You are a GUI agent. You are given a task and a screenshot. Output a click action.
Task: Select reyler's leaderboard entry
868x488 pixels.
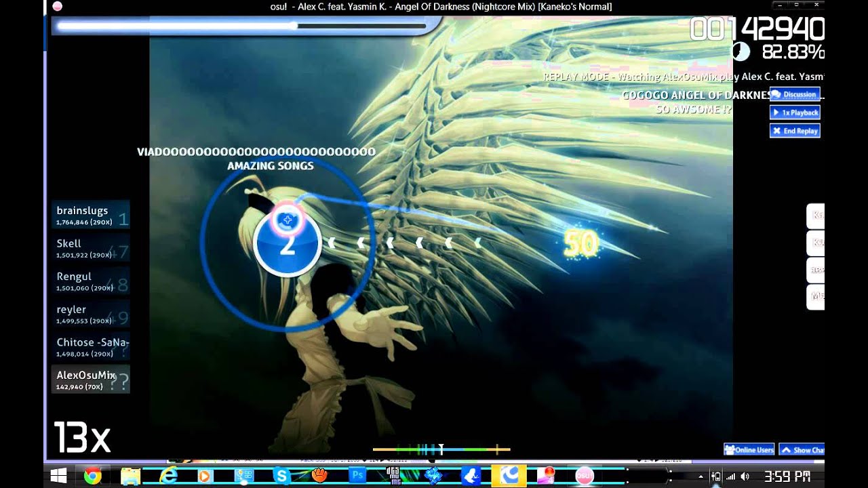[91, 314]
